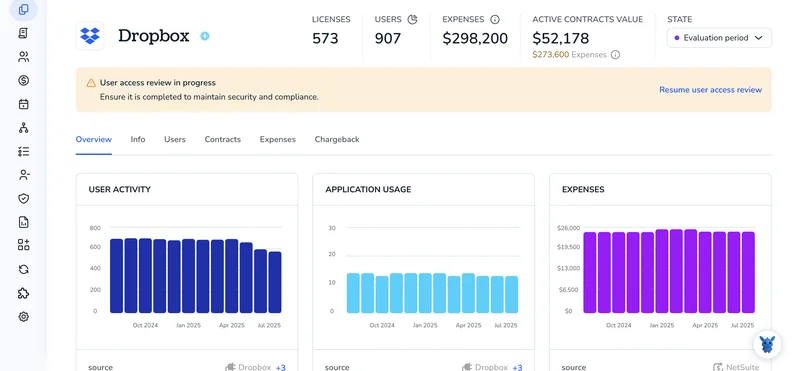Open the report file sidebar icon

tap(23, 222)
